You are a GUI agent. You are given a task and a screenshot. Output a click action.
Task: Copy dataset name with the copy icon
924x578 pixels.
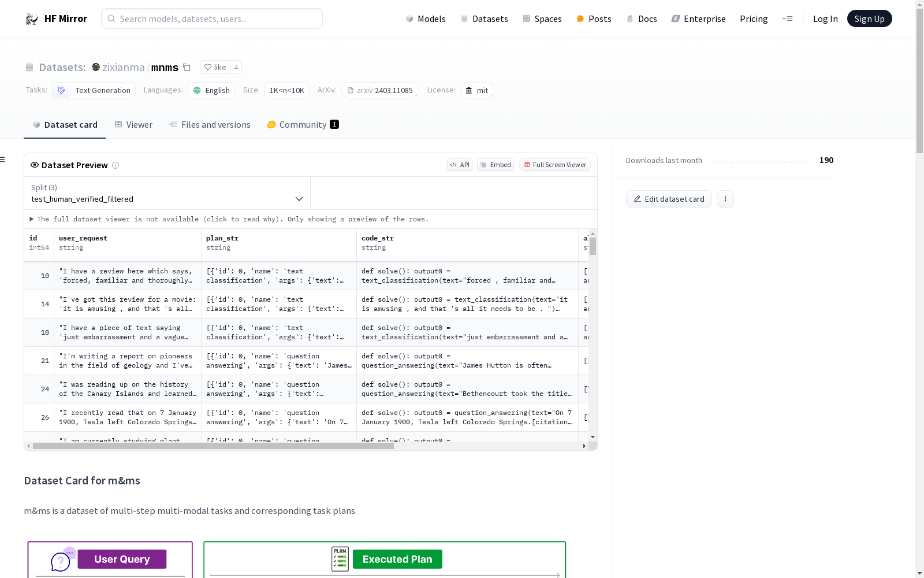[187, 67]
